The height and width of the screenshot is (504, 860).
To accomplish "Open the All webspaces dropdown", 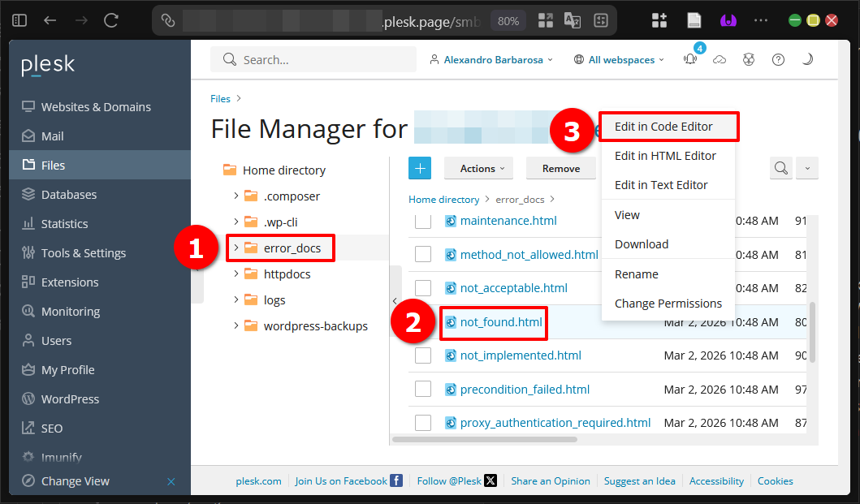I will point(620,60).
